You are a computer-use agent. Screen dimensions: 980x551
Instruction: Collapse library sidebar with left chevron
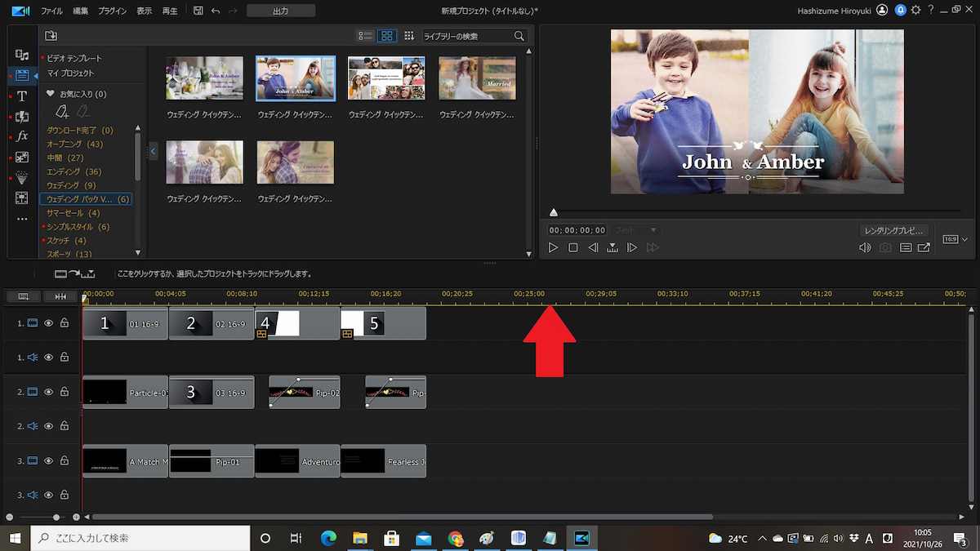(x=153, y=151)
